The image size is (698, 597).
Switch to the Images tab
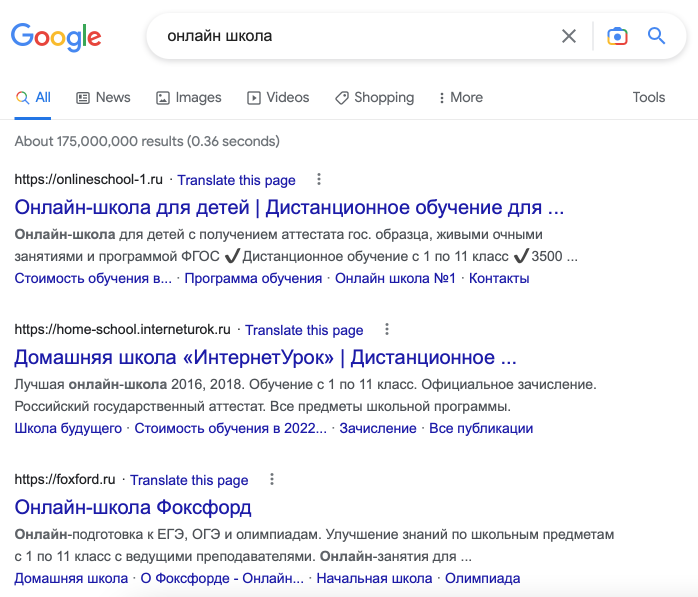[188, 98]
